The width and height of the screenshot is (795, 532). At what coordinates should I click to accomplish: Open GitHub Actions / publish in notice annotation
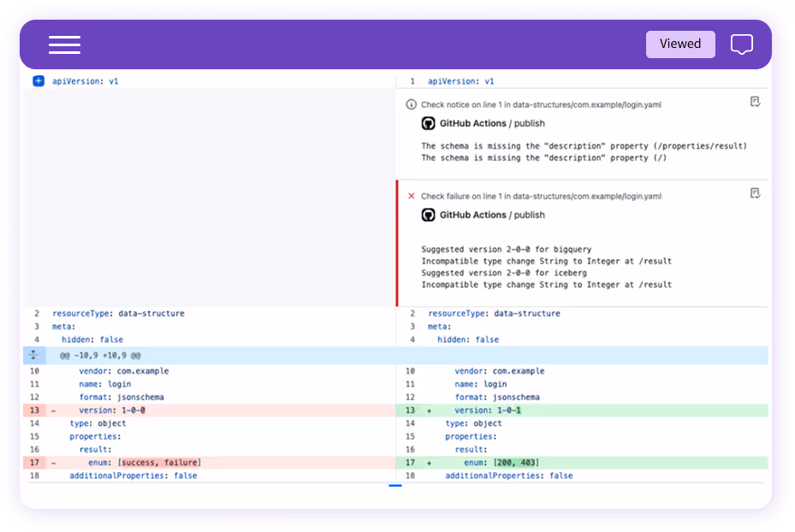pos(492,123)
